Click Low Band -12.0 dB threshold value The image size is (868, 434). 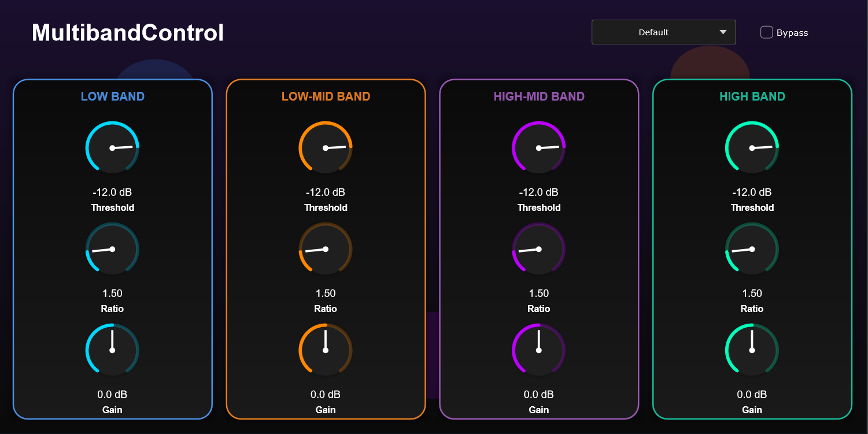112,192
